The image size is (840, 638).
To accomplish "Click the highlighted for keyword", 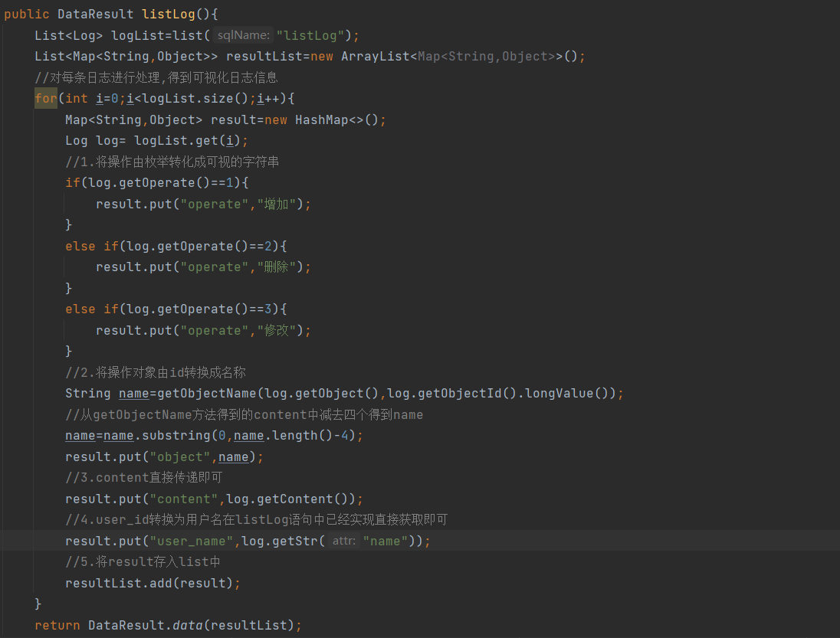I will (45, 99).
